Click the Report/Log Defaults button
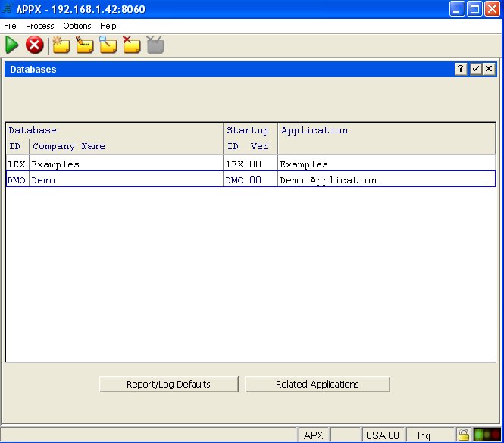The height and width of the screenshot is (443, 504). 168,385
